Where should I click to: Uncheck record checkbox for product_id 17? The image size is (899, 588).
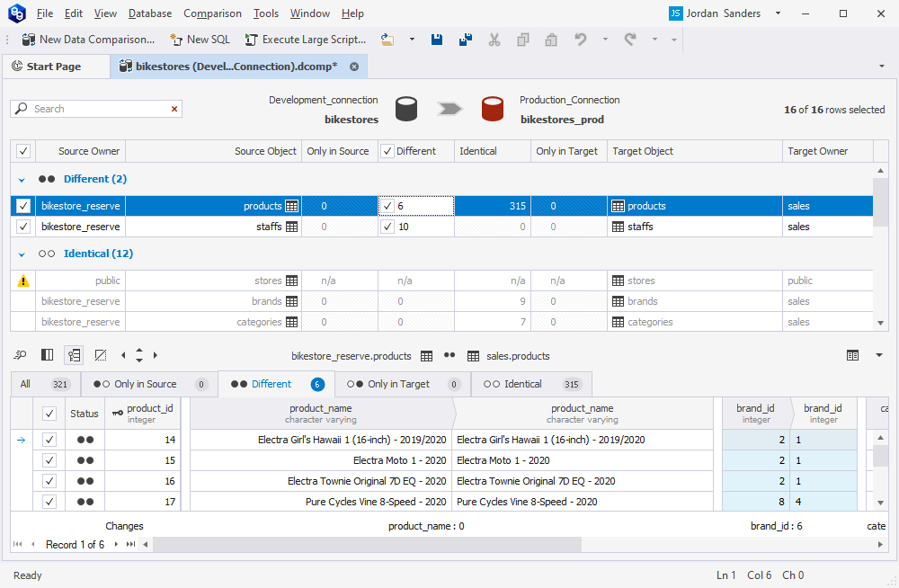(x=49, y=502)
